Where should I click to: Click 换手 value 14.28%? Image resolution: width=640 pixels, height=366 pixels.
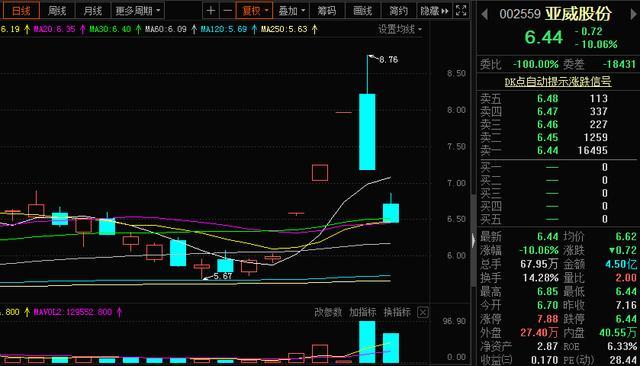coord(540,278)
